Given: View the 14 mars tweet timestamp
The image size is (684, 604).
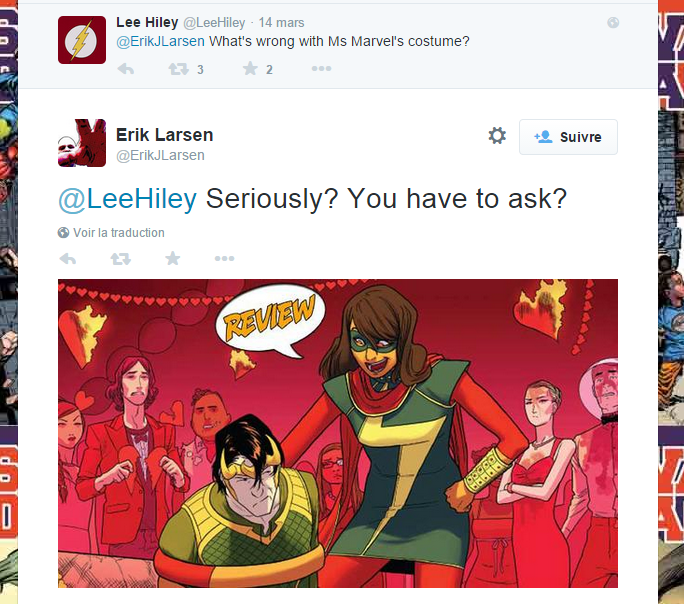Looking at the screenshot, I should point(281,23).
